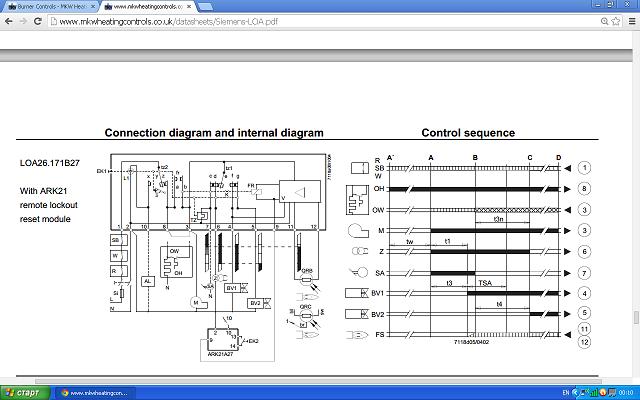Focus the URL address bar
Image resolution: width=640 pixels, height=400 pixels.
tap(300, 20)
